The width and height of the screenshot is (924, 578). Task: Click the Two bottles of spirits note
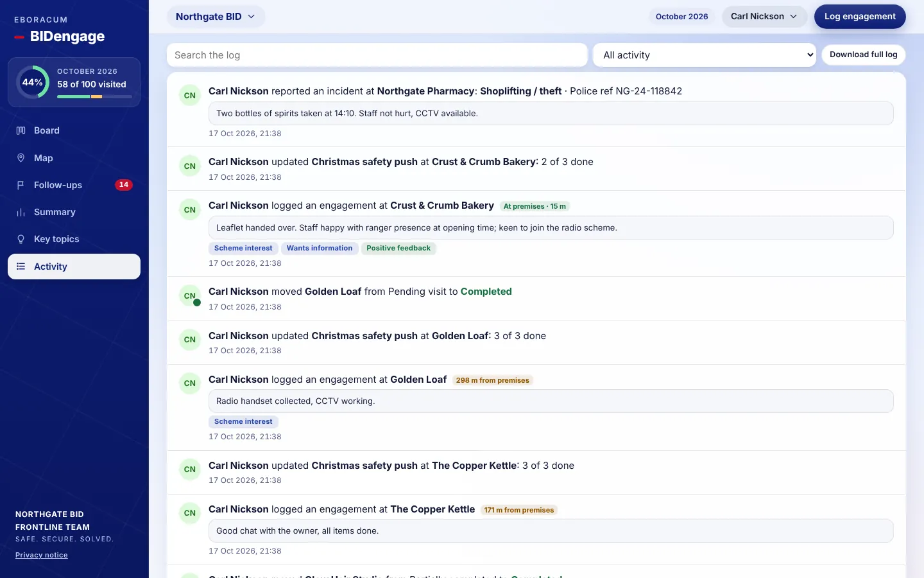(x=551, y=114)
